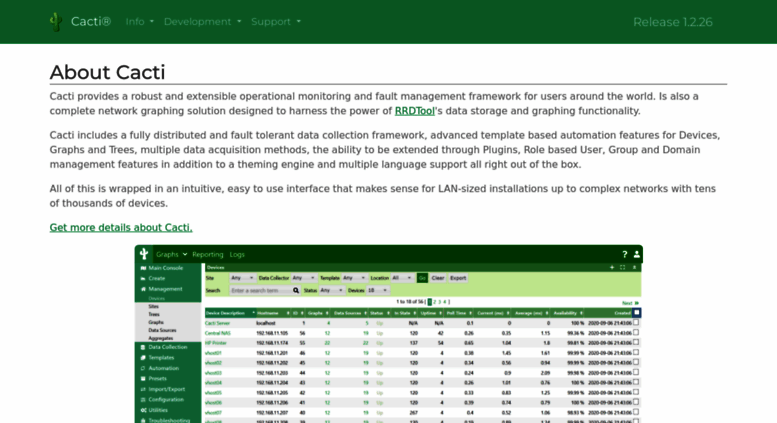Open the Cacti Server device link

coord(218,323)
